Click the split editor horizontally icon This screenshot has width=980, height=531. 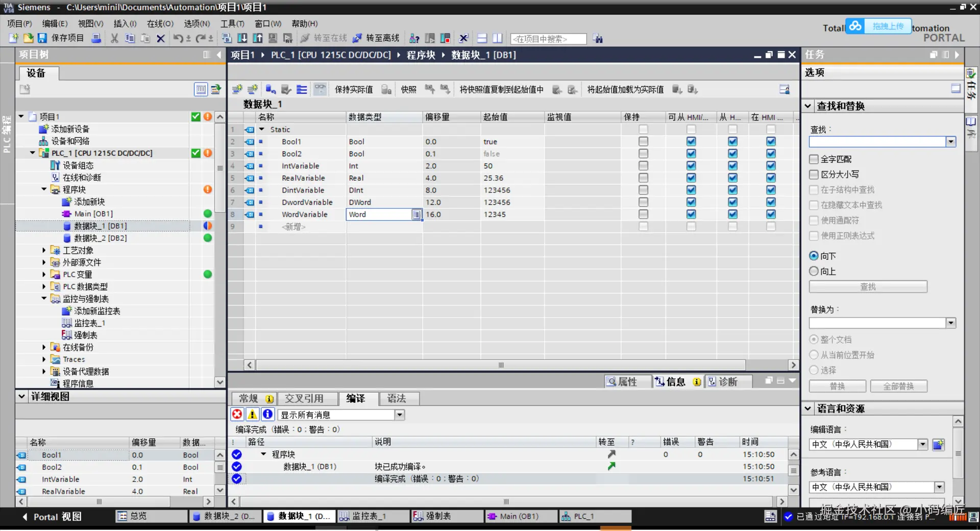482,38
